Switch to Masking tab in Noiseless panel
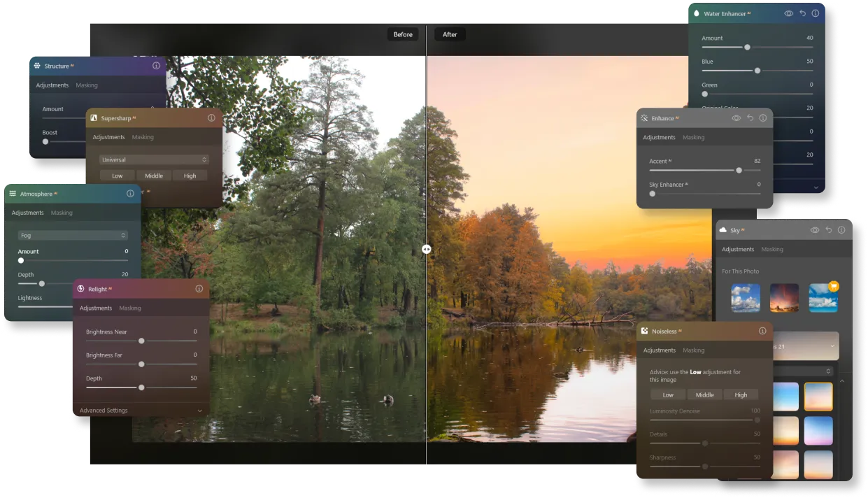This screenshot has height=498, width=868. 694,350
